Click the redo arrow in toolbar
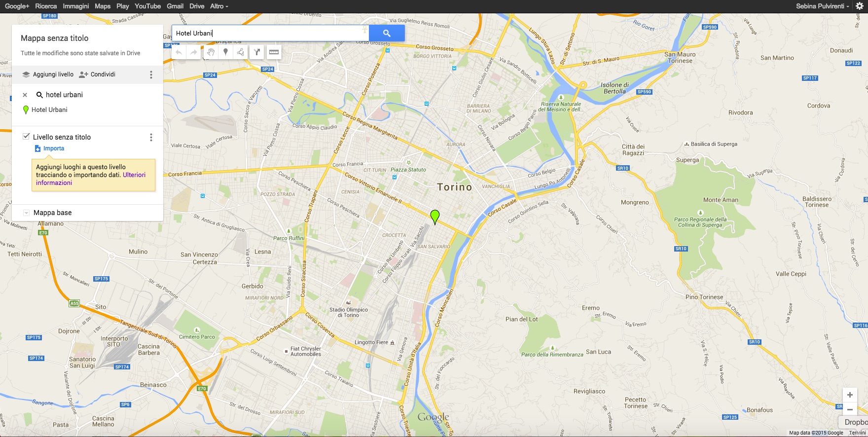Screen dimensions: 868x437 coord(194,52)
